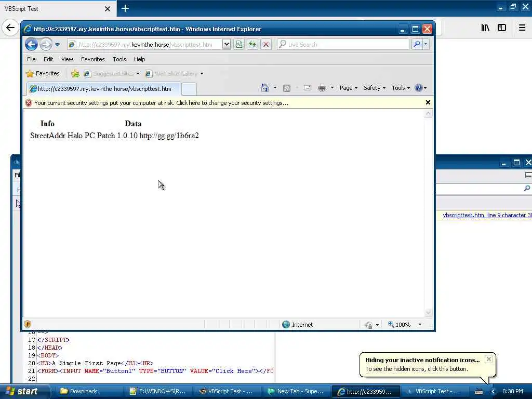Click the Data column header text

(x=133, y=124)
